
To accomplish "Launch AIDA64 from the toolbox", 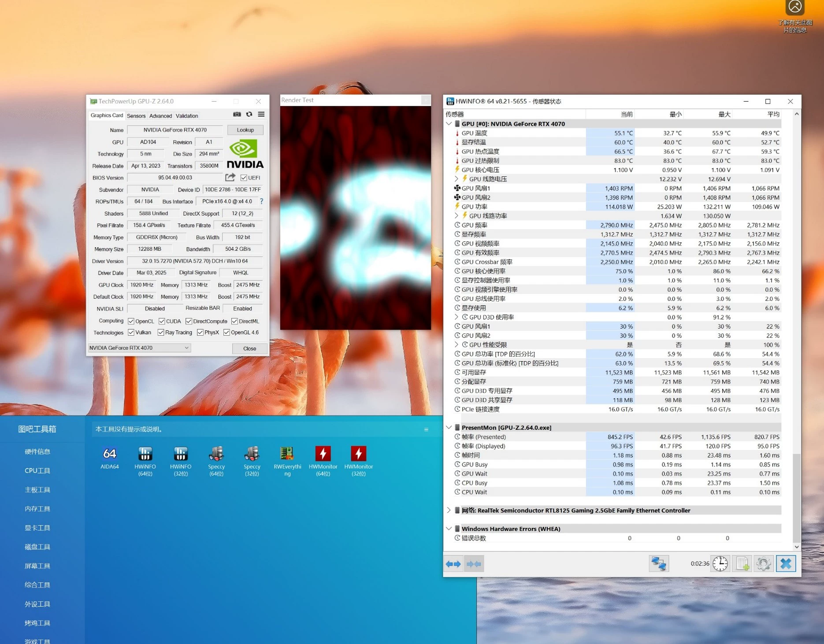I will point(110,458).
